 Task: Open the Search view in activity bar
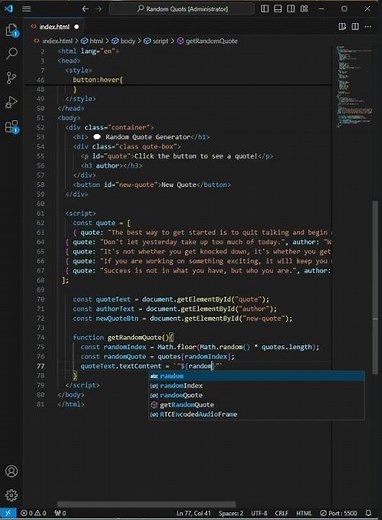tap(12, 53)
